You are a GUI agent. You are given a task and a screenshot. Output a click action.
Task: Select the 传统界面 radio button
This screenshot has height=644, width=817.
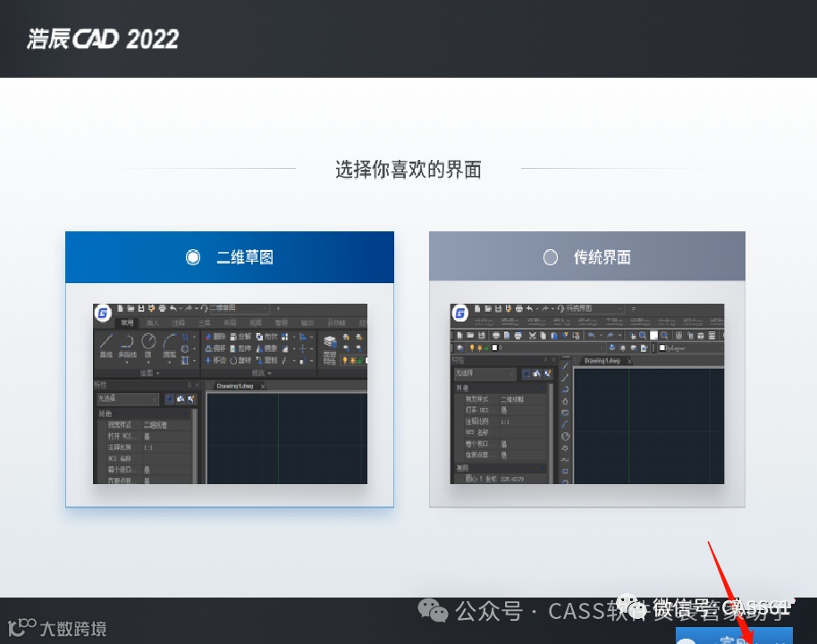[551, 257]
